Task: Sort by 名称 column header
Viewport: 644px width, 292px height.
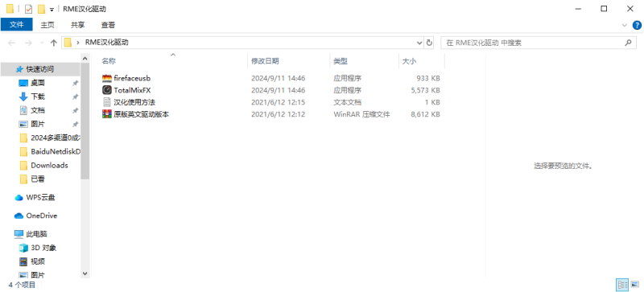Action: tap(109, 61)
